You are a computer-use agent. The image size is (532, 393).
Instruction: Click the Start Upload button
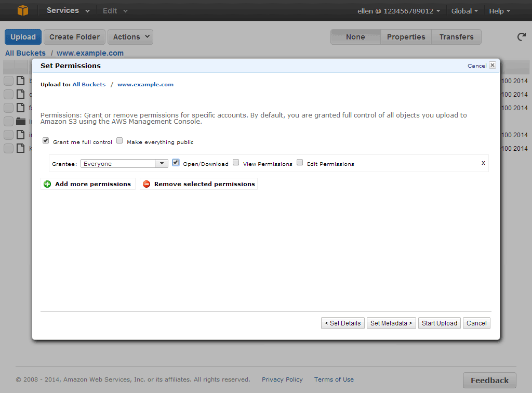coord(439,323)
